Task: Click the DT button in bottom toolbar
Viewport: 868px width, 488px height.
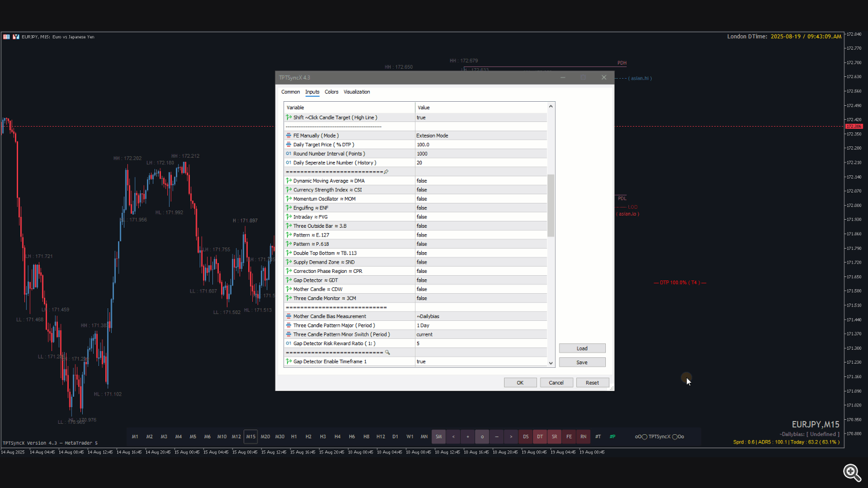Action: (x=540, y=437)
